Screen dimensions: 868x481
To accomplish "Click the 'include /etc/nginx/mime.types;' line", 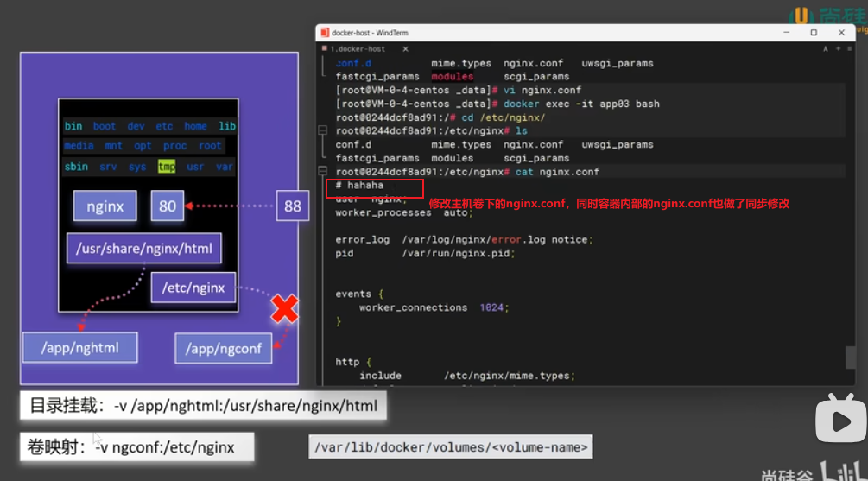I will pos(467,376).
